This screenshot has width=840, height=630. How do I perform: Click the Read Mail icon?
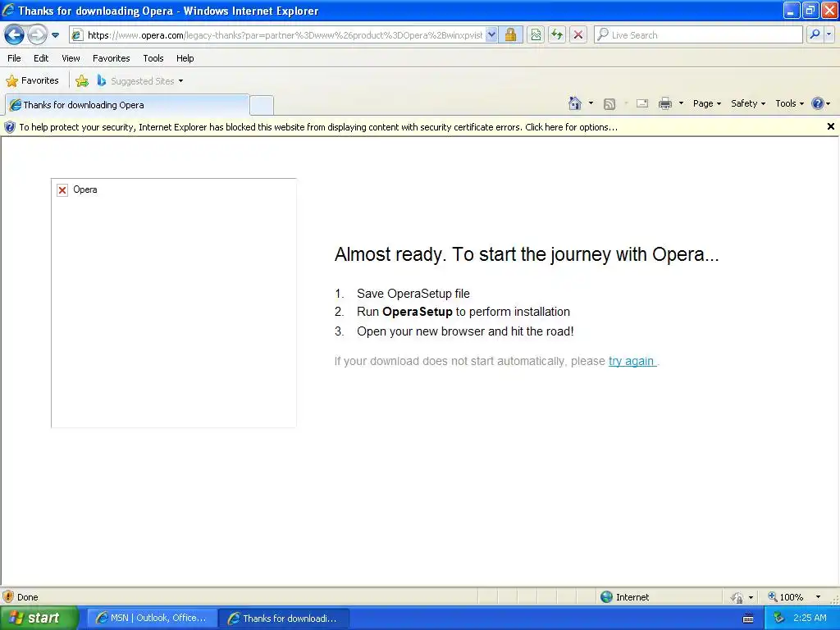642,103
